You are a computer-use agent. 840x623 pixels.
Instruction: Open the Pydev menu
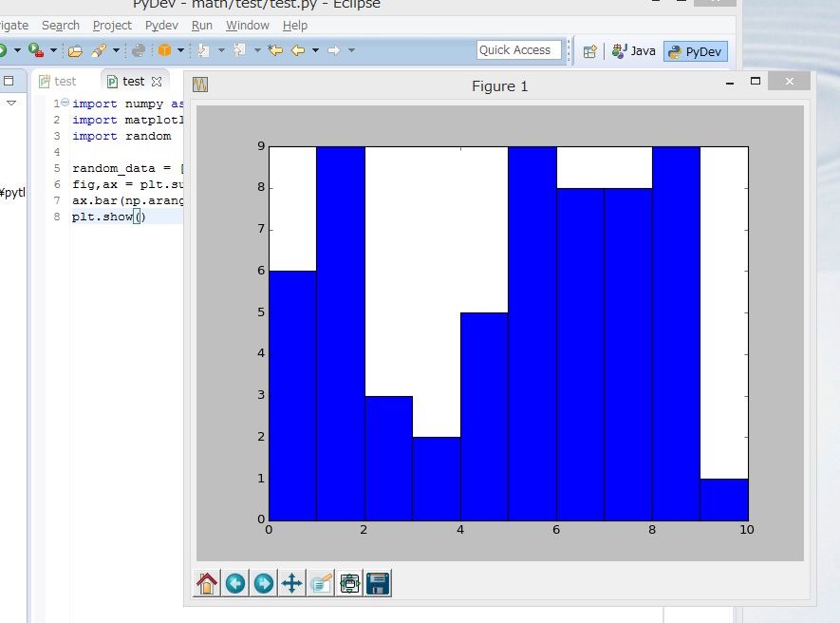coord(161,26)
